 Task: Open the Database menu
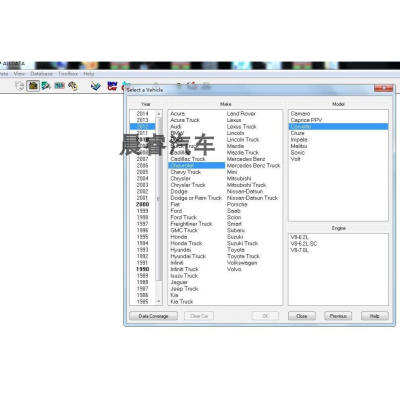coord(42,74)
